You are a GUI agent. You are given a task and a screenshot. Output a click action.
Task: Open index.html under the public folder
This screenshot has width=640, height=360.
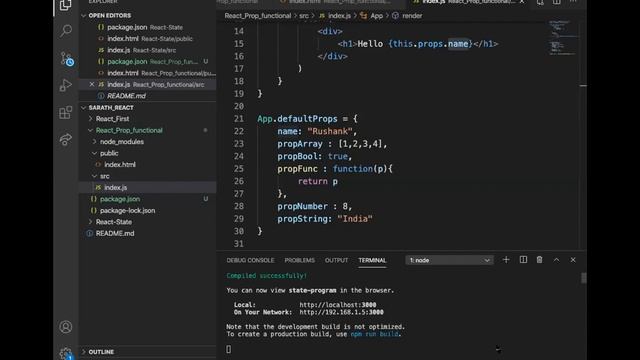147,164
